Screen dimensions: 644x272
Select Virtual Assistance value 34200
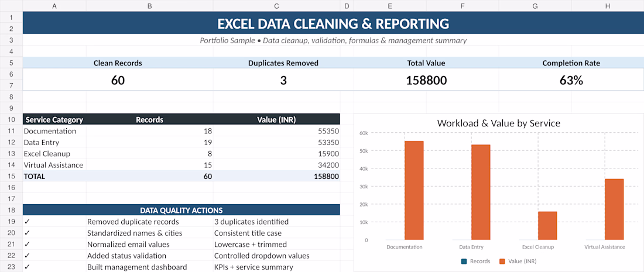point(276,165)
